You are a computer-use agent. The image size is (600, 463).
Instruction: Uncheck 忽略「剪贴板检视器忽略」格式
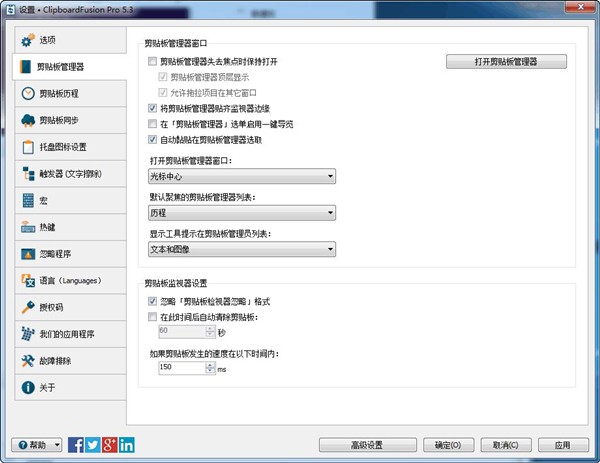pyautogui.click(x=152, y=301)
